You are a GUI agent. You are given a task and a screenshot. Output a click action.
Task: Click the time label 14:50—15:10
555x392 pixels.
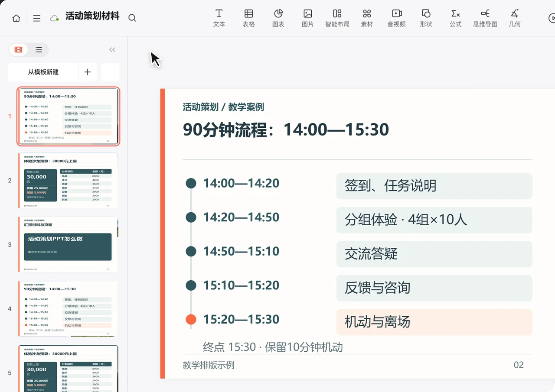(241, 251)
